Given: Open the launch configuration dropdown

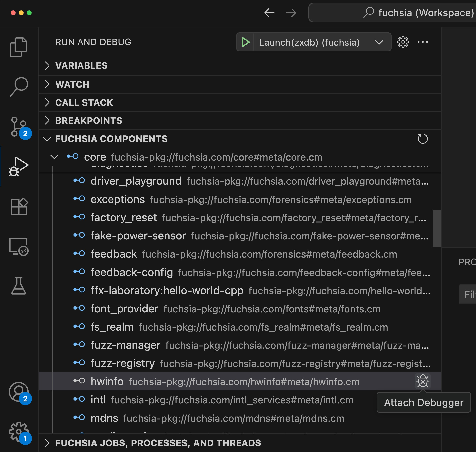Looking at the screenshot, I should pyautogui.click(x=379, y=42).
